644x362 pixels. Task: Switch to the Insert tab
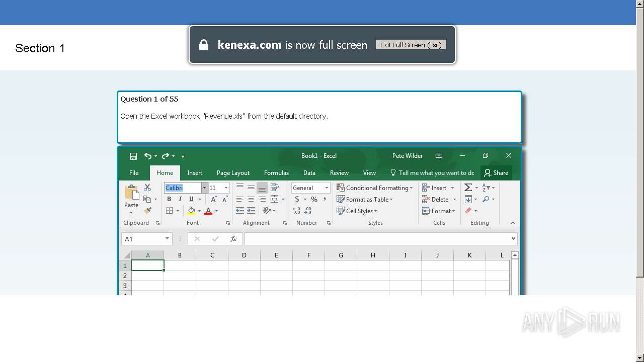pyautogui.click(x=195, y=173)
